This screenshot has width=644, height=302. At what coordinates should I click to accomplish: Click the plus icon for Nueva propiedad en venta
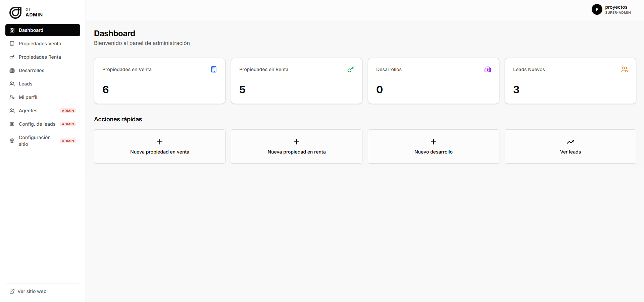tap(160, 142)
